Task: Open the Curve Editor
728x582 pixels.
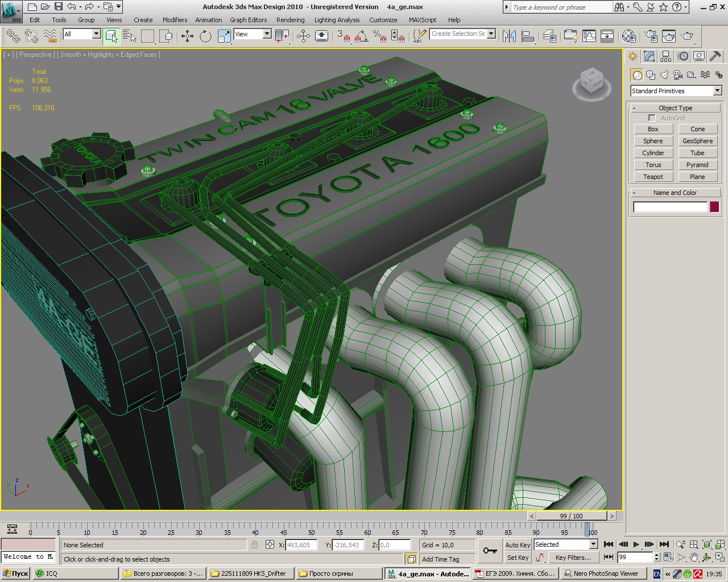Action: point(589,36)
